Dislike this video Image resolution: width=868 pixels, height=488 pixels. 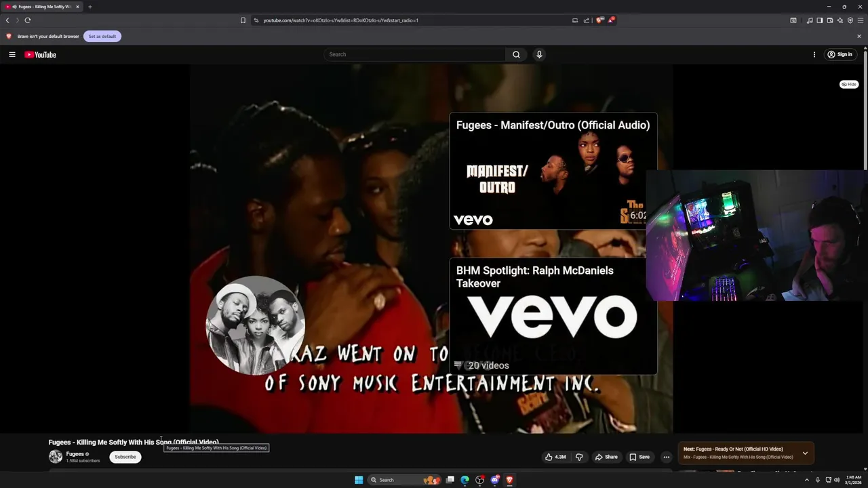[579, 457]
